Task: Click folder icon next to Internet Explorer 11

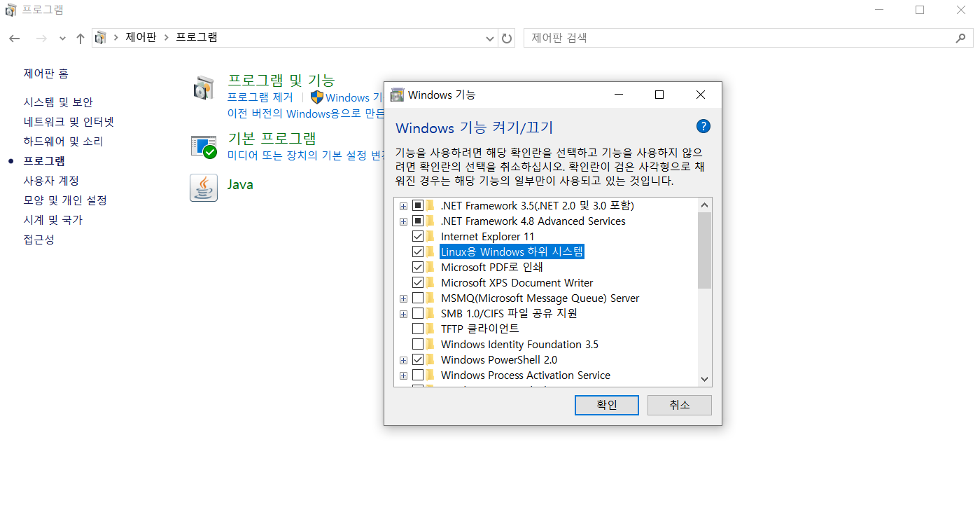Action: [x=430, y=236]
